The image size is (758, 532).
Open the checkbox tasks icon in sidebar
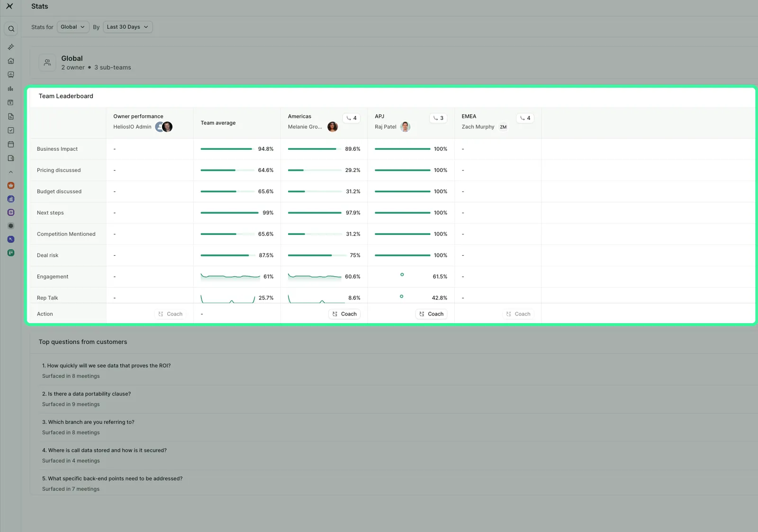(x=11, y=130)
